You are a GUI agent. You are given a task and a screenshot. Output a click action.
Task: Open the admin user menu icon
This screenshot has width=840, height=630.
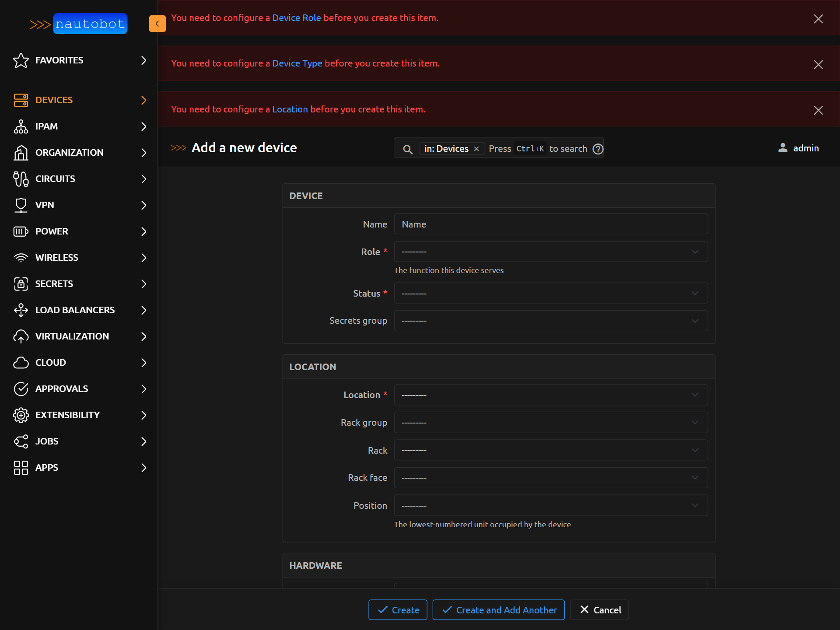[x=783, y=148]
